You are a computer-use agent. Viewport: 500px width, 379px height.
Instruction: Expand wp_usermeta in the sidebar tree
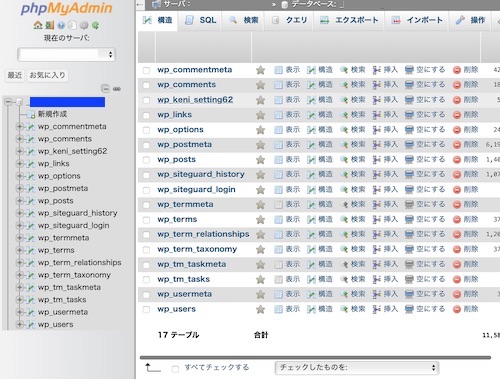[x=19, y=312]
